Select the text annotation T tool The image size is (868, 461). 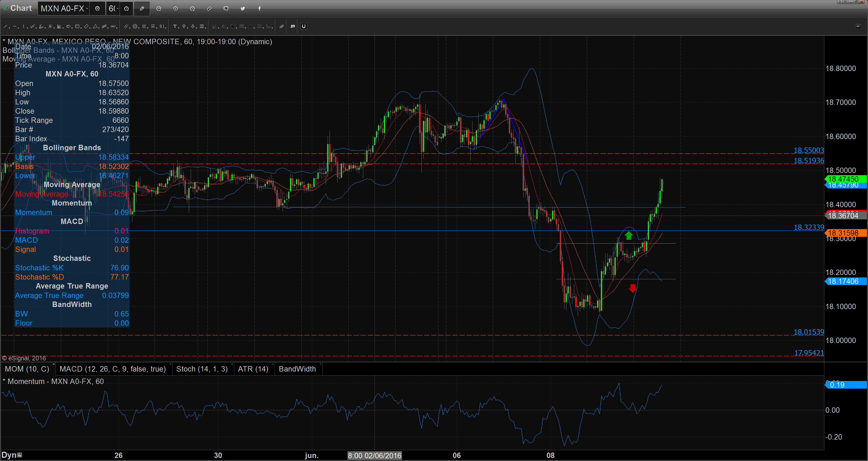[x=175, y=26]
